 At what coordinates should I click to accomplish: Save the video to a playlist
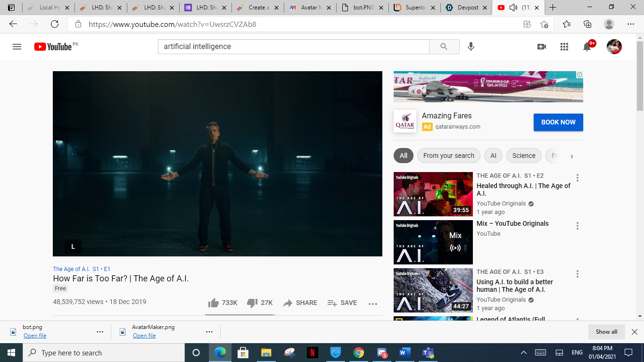(x=342, y=303)
